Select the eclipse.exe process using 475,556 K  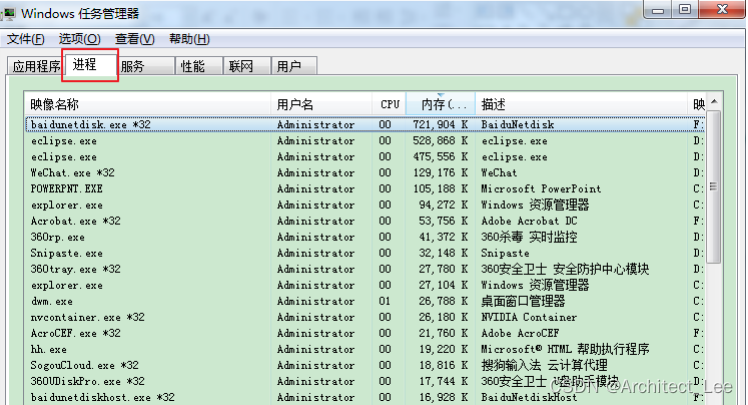[x=365, y=157]
